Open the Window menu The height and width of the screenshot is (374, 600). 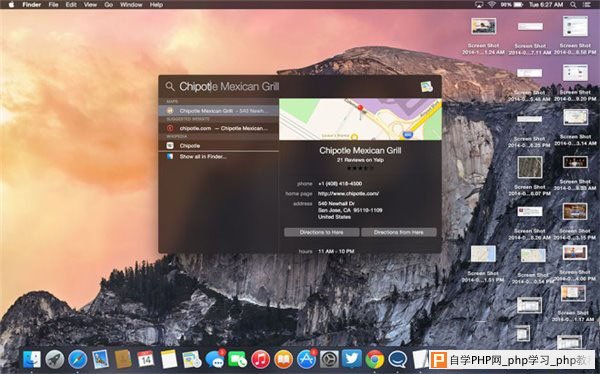[131, 5]
